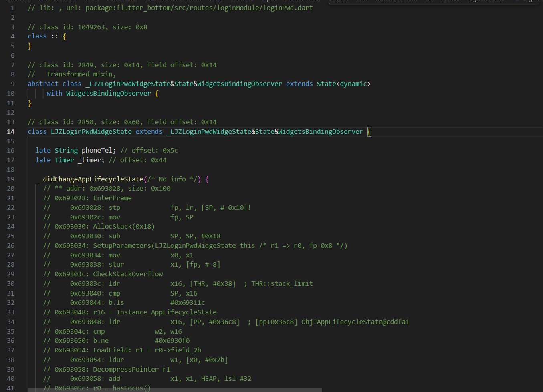
Task: Click the 'late' keyword before String
Action: tap(43, 150)
